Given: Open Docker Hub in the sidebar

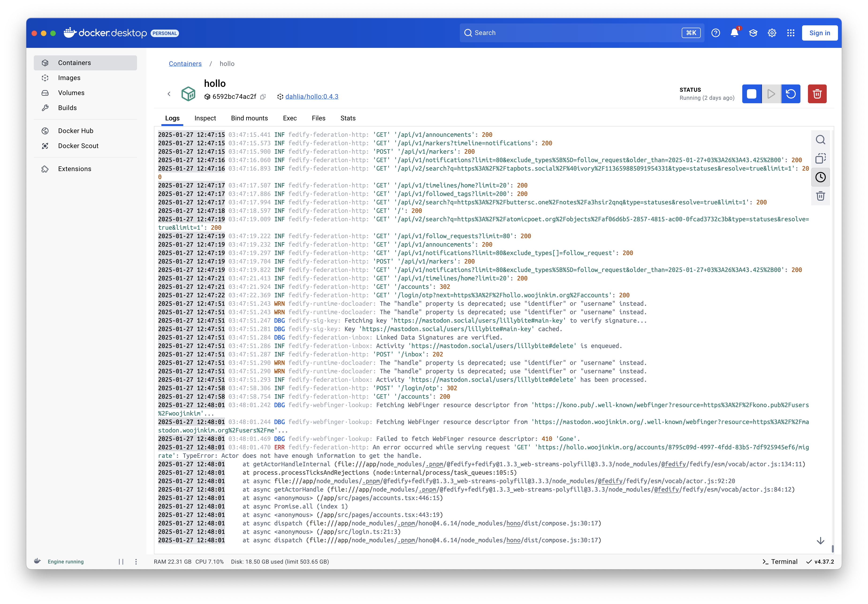Looking at the screenshot, I should [85, 131].
